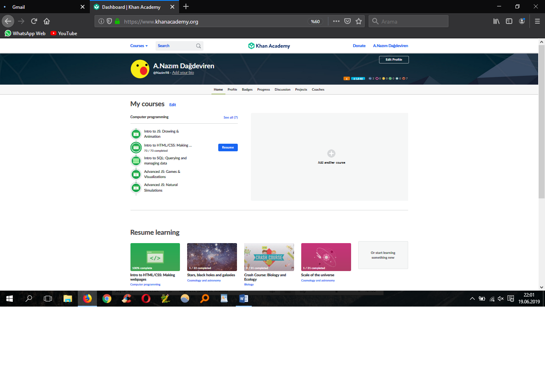The height and width of the screenshot is (392, 545).
Task: Open a new tab with plus icon
Action: click(186, 6)
